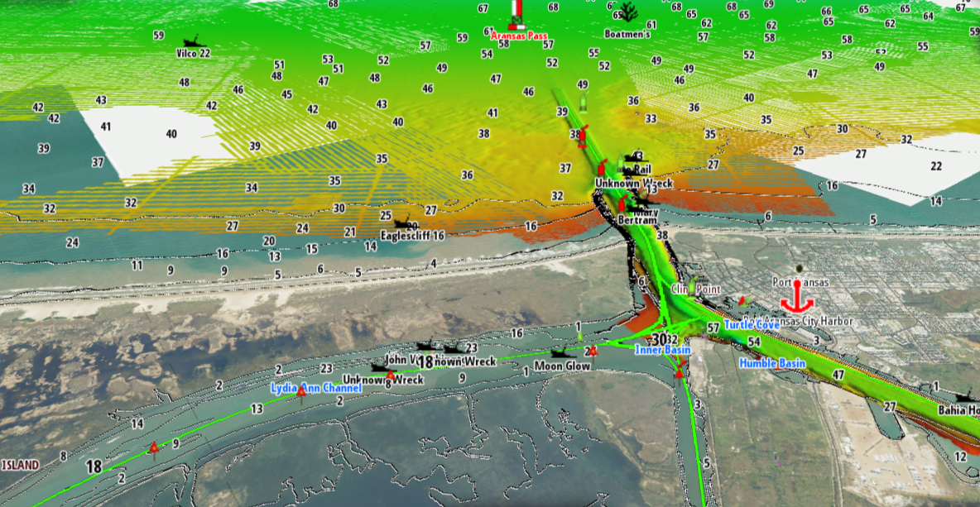Image resolution: width=980 pixels, height=507 pixels.
Task: Click red beacon nearest the ISLAND label
Action: point(154,449)
